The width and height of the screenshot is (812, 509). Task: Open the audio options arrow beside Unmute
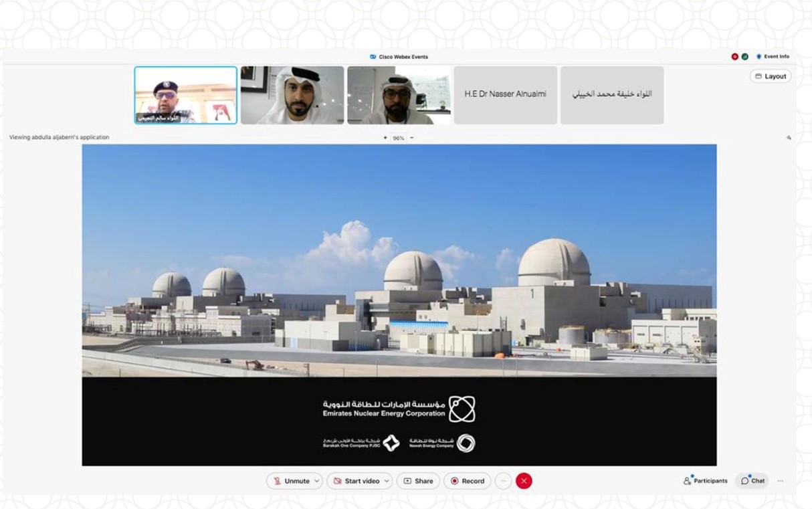click(317, 481)
